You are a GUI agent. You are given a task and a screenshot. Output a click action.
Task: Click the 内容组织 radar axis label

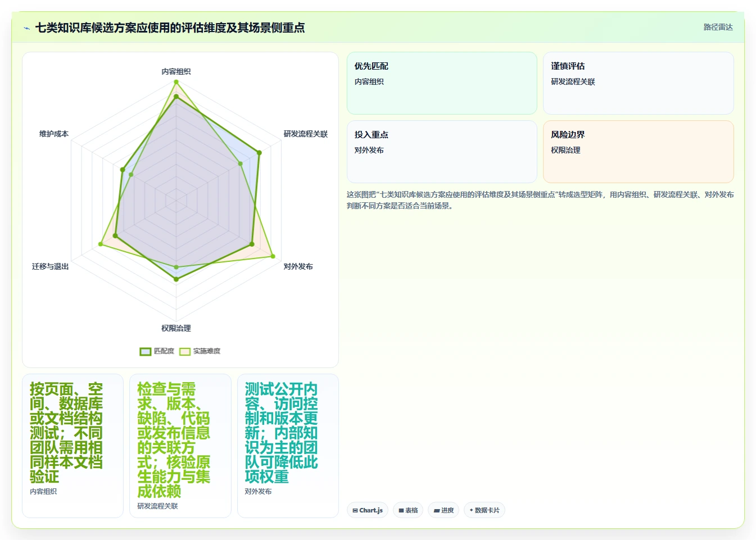176,71
